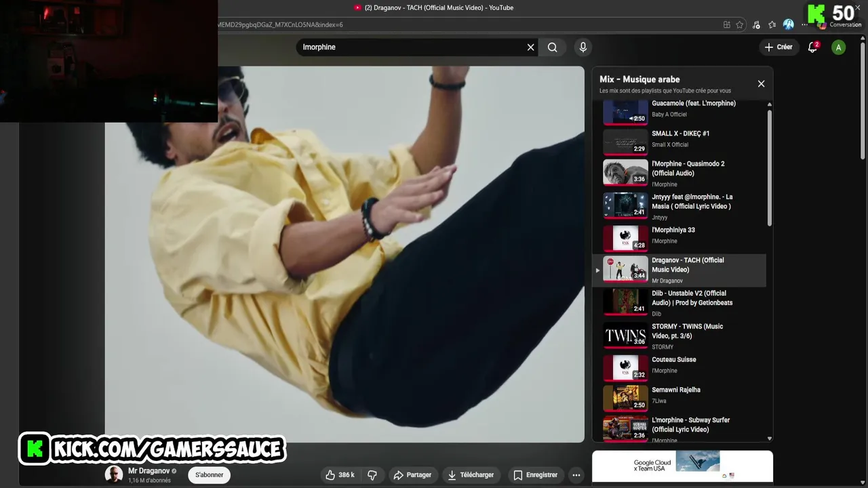Open the Quasimodo 2 thumbnail

pyautogui.click(x=625, y=172)
